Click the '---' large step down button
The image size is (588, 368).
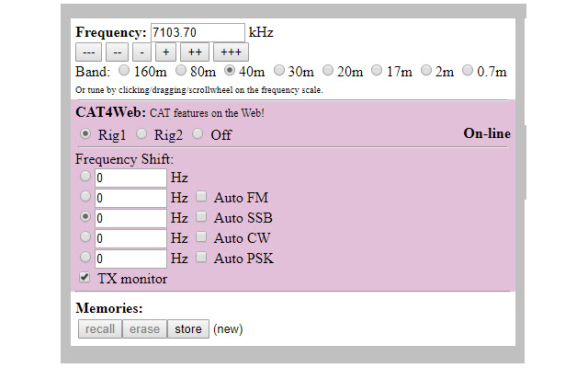[88, 52]
